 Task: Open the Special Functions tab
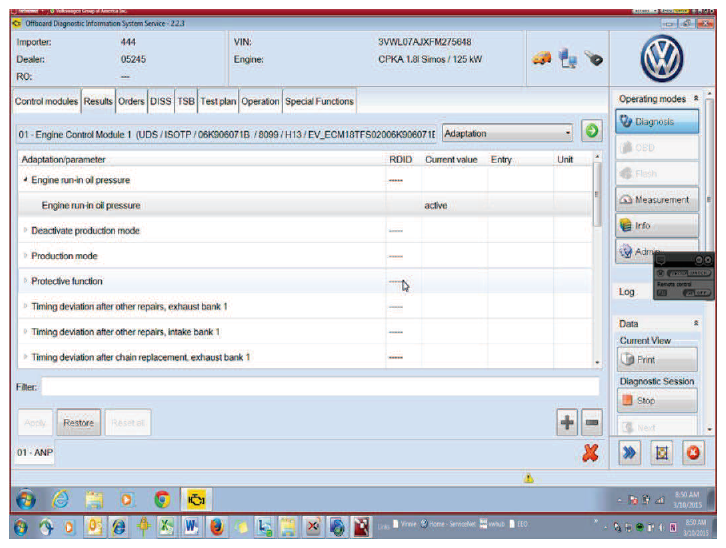click(319, 101)
